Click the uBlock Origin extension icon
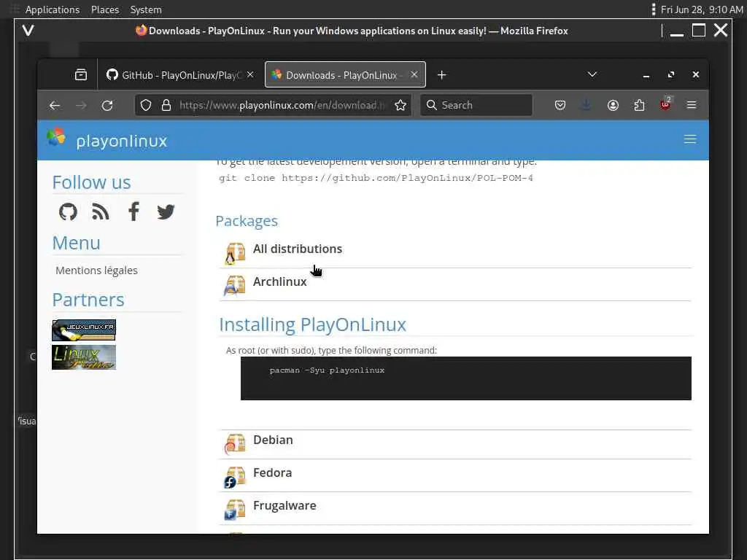The height and width of the screenshot is (560, 747). (665, 104)
